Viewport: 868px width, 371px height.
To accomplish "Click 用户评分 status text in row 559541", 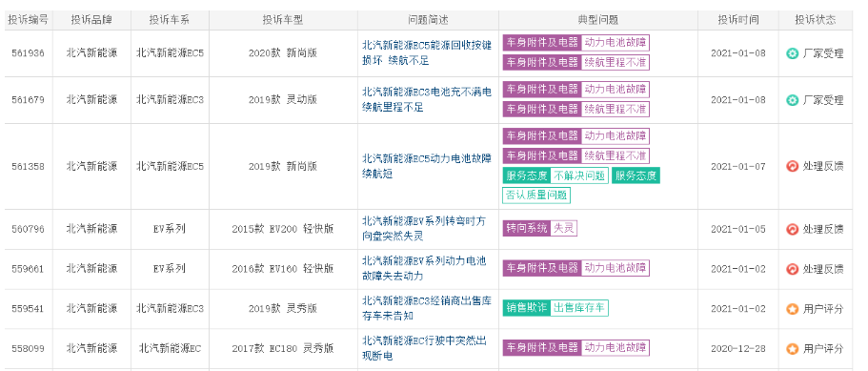I will click(x=823, y=309).
